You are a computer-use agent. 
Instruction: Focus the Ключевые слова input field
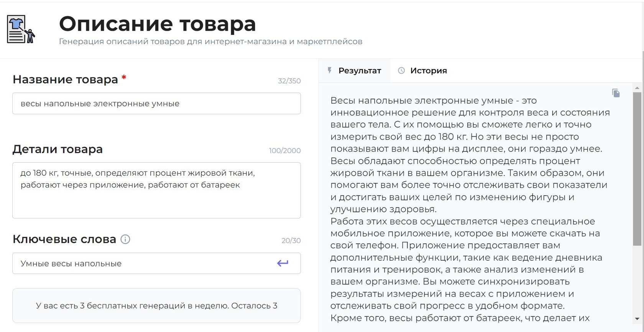coord(156,263)
